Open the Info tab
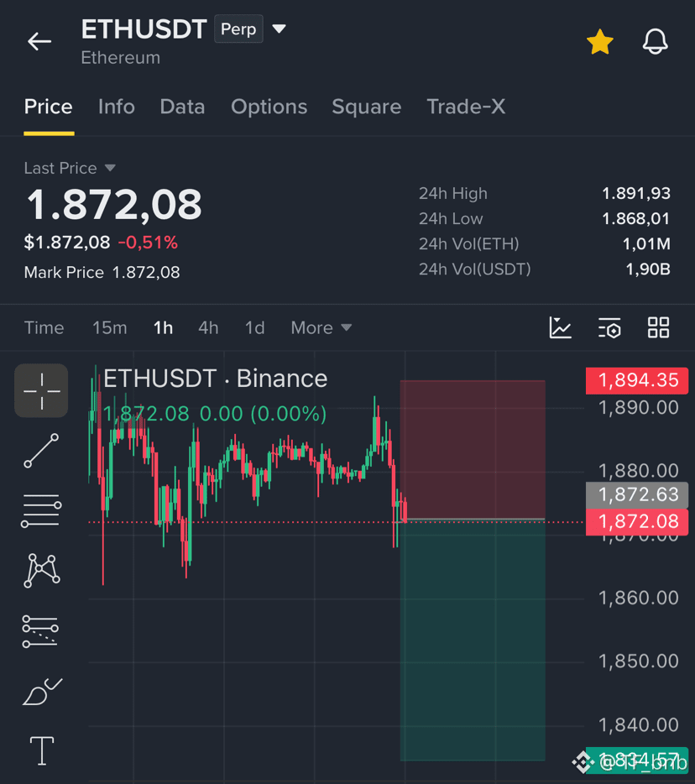 117,107
